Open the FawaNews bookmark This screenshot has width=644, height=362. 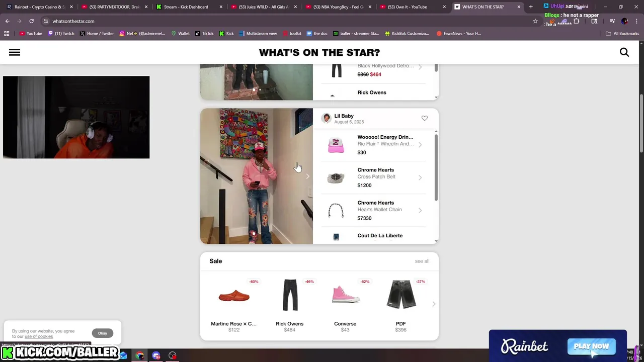(458, 34)
